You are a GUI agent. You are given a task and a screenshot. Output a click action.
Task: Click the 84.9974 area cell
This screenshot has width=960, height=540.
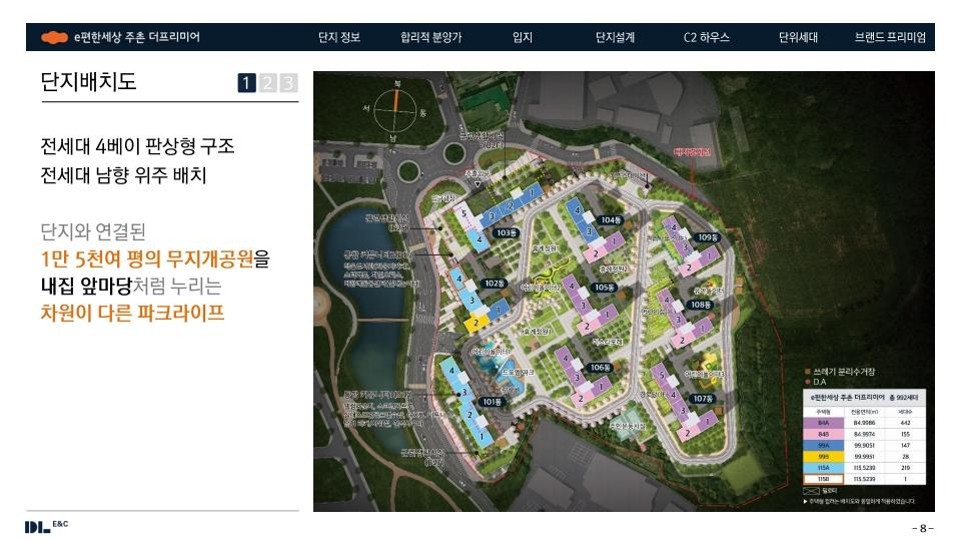[x=864, y=434]
